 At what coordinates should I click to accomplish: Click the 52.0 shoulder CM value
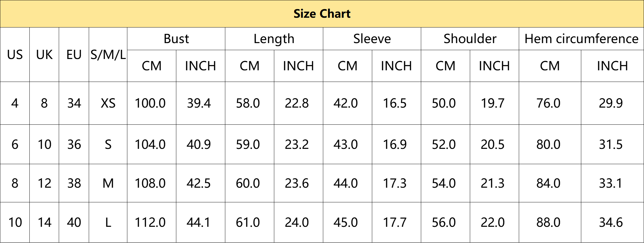tap(444, 145)
